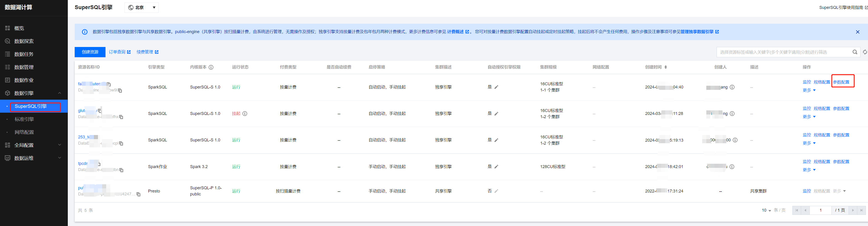The width and height of the screenshot is (868, 226).
Task: Click the creation time sort icon
Action: click(665, 67)
